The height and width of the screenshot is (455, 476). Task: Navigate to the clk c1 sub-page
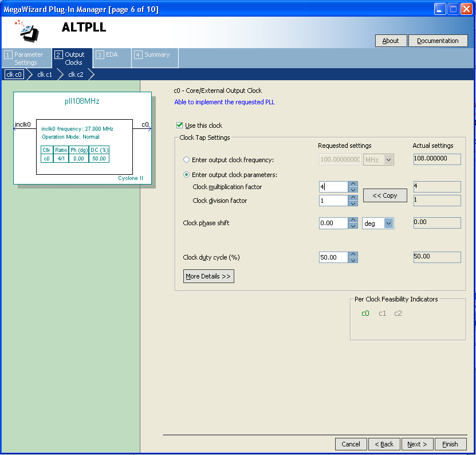tap(45, 74)
